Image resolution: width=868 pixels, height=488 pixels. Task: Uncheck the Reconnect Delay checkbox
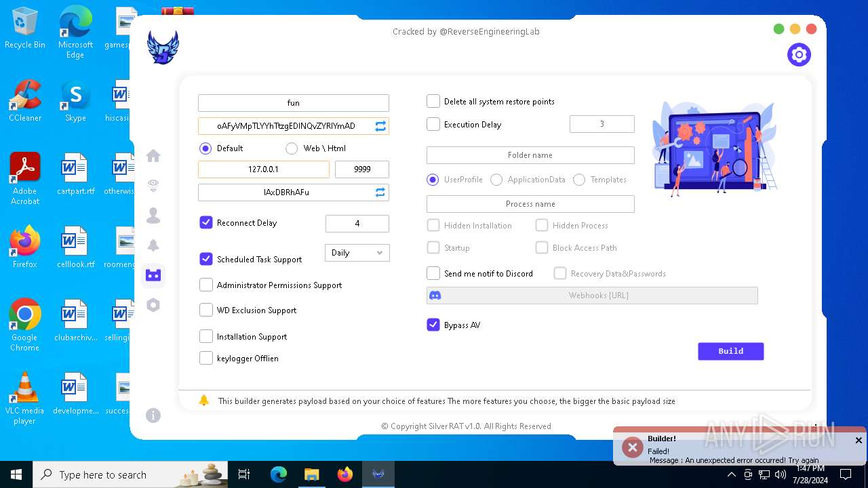coord(206,222)
